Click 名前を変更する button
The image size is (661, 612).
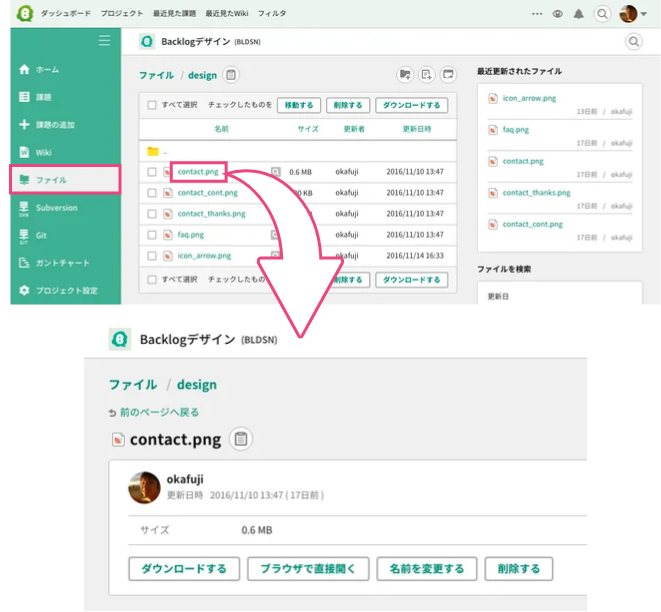[427, 569]
